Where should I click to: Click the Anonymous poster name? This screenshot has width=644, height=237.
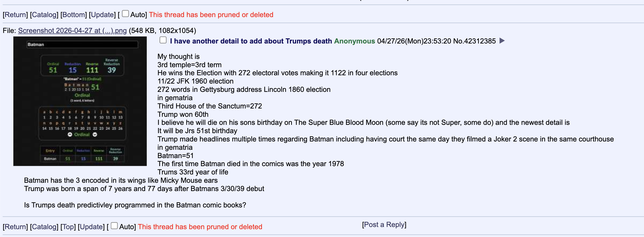pos(354,41)
